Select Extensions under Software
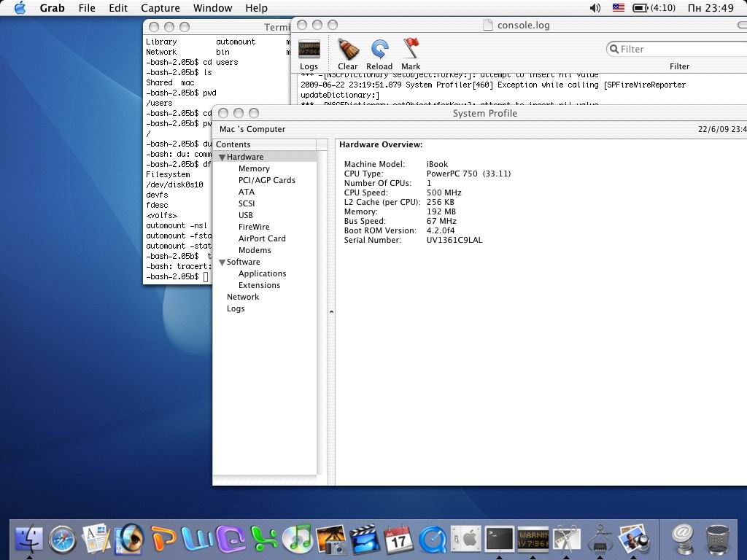The image size is (747, 560). coord(259,285)
